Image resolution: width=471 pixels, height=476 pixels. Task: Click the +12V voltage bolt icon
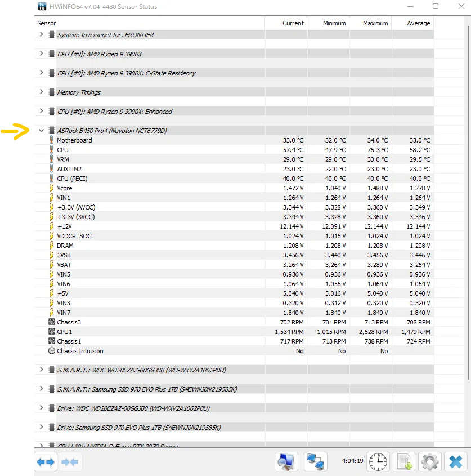[x=52, y=226]
